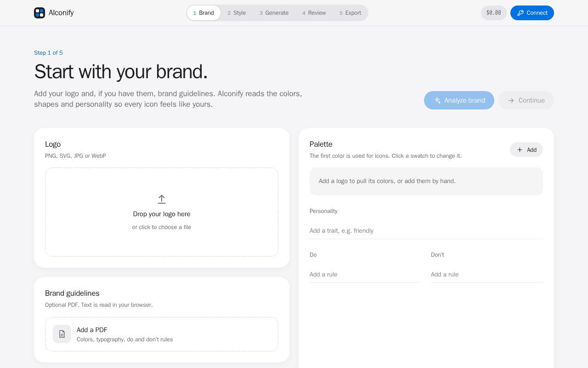This screenshot has width=588, height=368.
Task: Click the 'Add a PDF' guidelines box
Action: [162, 334]
